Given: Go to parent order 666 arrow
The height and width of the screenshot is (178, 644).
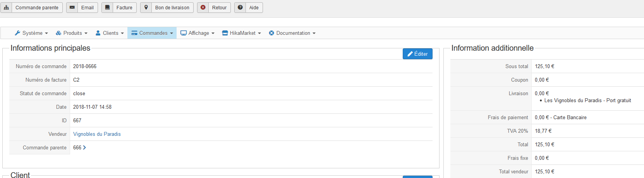Looking at the screenshot, I should click(84, 147).
